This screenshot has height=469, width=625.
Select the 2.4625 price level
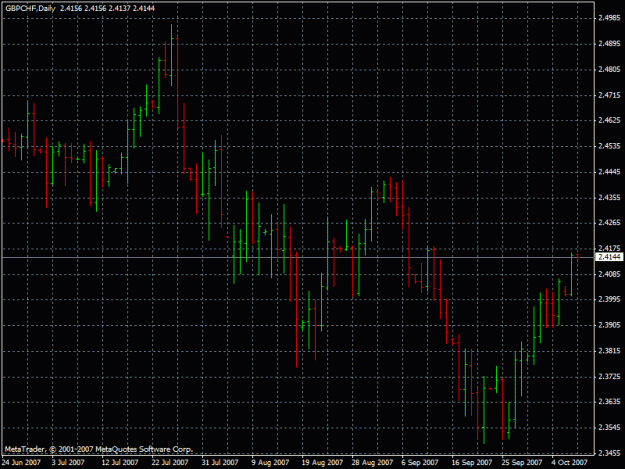click(609, 120)
